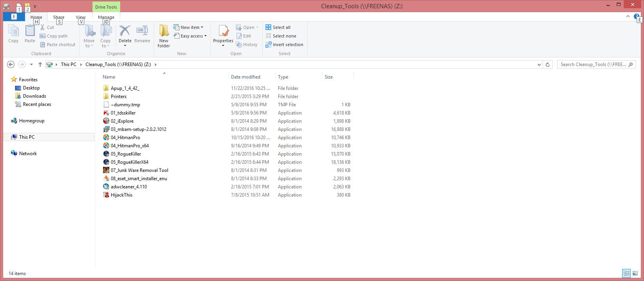This screenshot has height=281, width=644.
Task: Switch to the Share ribbon tab
Action: click(59, 17)
